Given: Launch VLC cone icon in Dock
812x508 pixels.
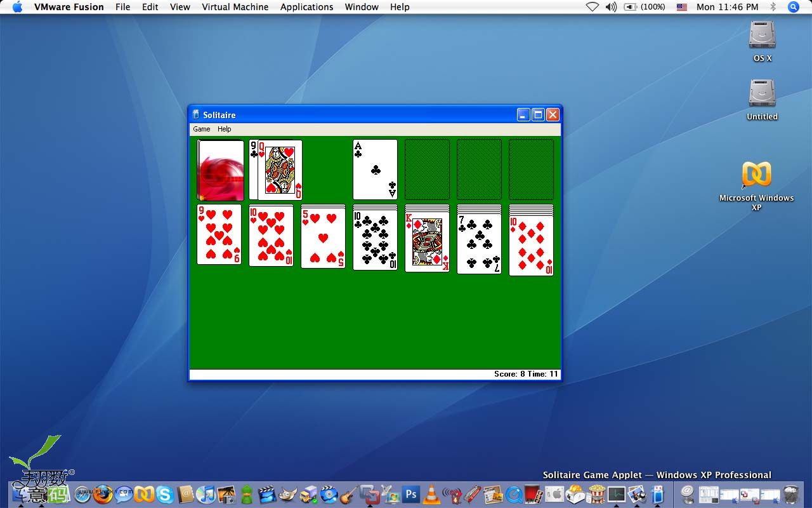Looking at the screenshot, I should [431, 494].
